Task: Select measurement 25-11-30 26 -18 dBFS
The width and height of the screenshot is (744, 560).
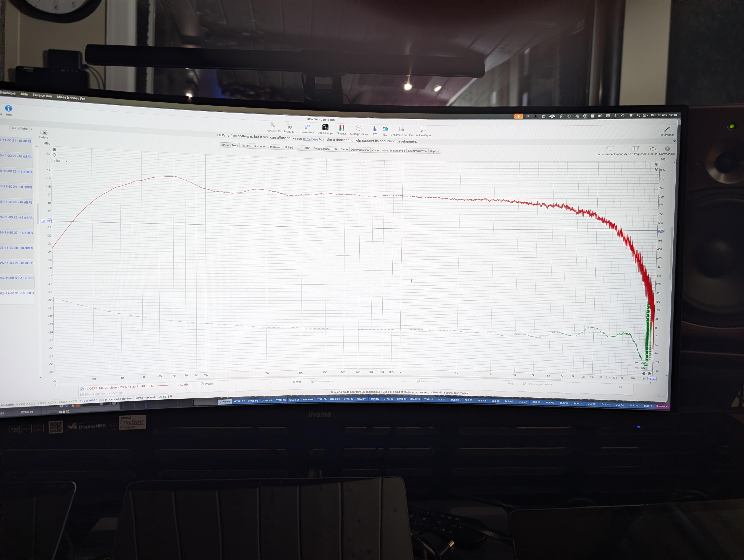Action: click(16, 217)
